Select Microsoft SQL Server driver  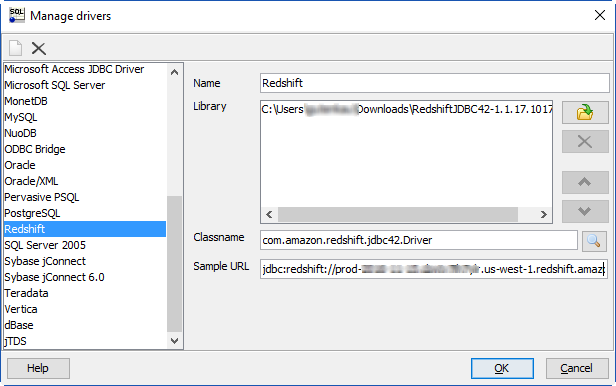[85, 85]
